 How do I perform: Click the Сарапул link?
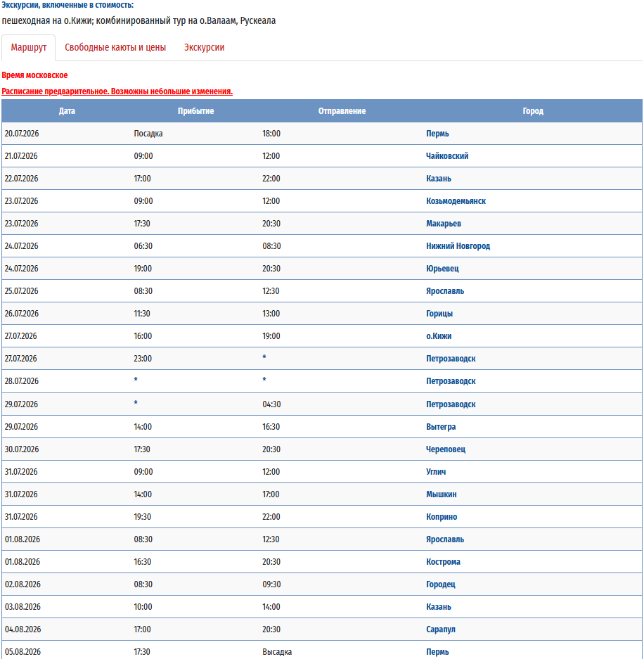tap(441, 629)
